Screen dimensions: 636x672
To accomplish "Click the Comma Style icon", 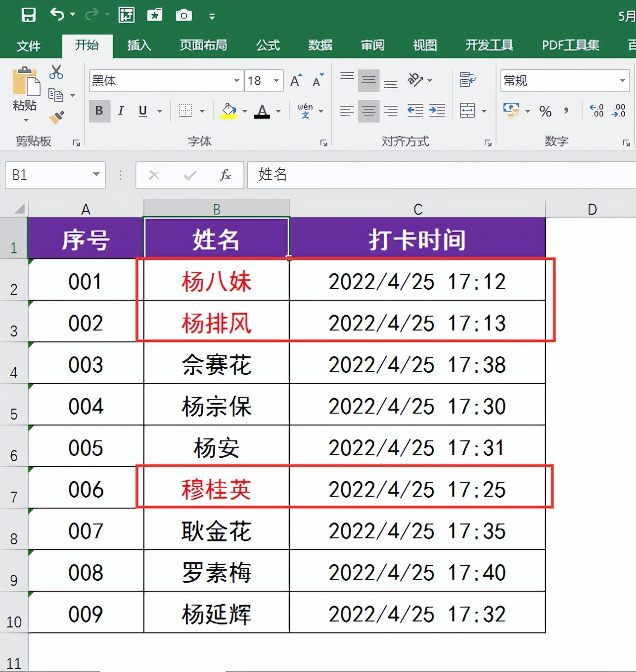I will pyautogui.click(x=566, y=110).
